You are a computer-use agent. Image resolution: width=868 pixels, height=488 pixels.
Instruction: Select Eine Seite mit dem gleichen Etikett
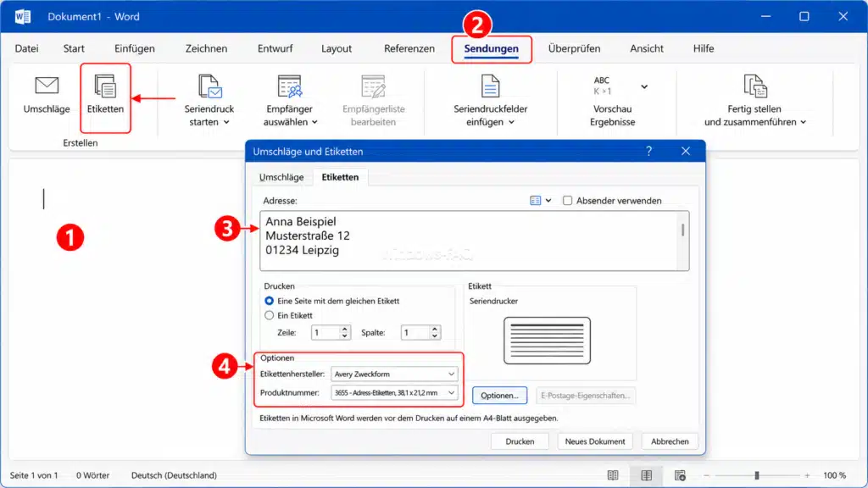pos(269,301)
